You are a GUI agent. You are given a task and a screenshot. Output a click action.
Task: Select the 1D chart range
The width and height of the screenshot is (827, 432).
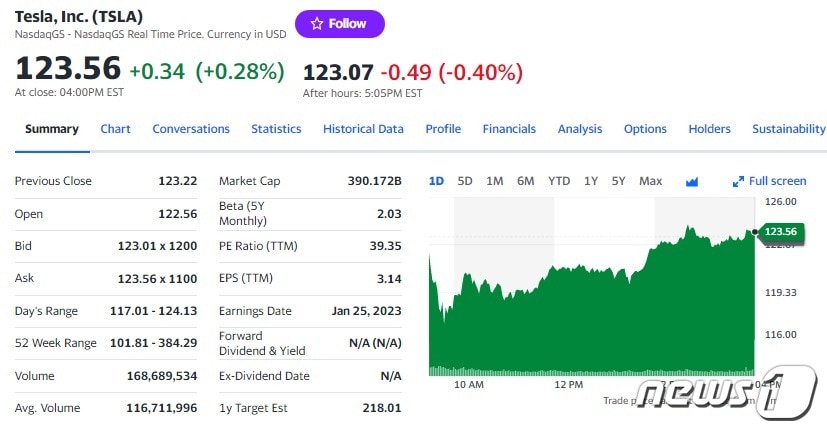pyautogui.click(x=436, y=181)
